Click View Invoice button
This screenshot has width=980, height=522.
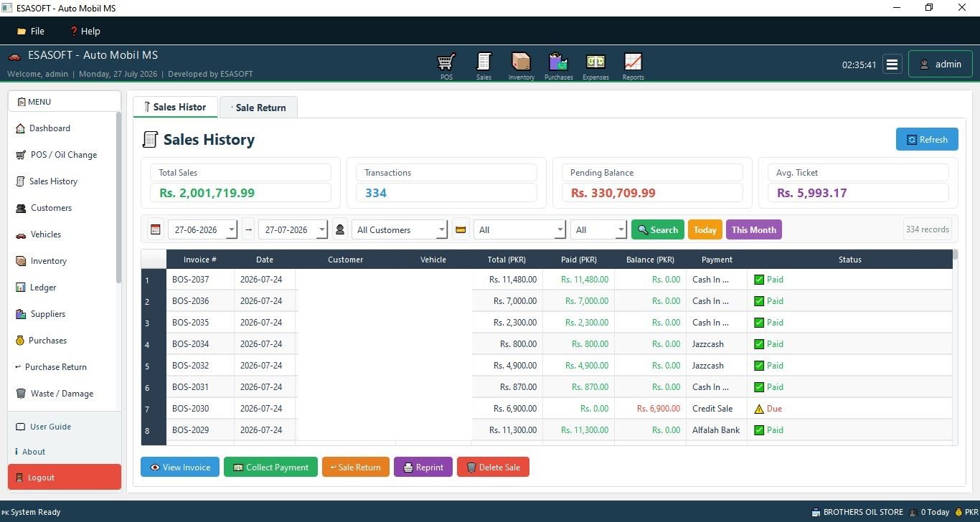[180, 467]
